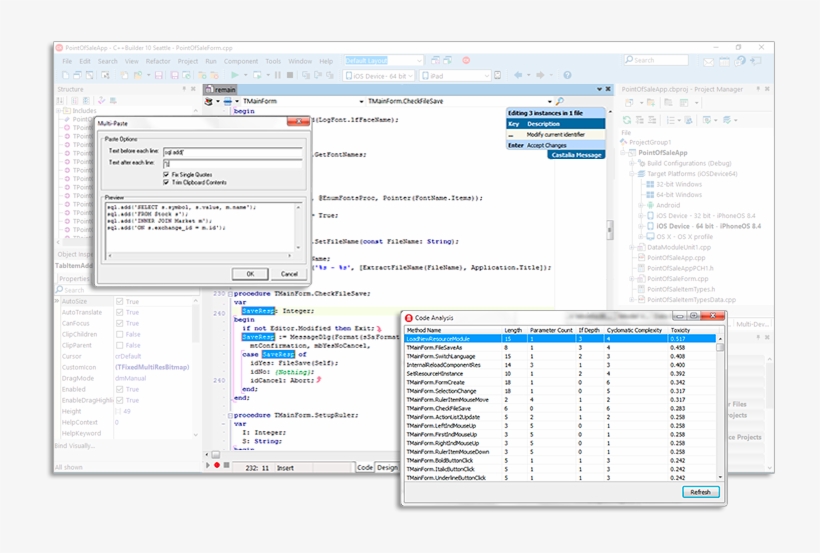Expand the Build Configurations (Debug) node
The width and height of the screenshot is (820, 553).
click(632, 163)
